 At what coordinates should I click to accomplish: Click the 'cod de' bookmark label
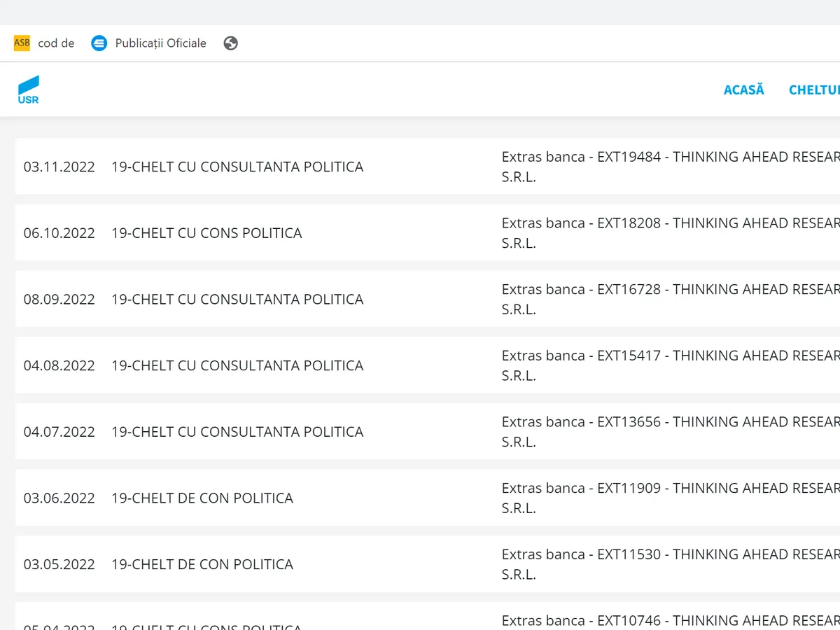coord(56,43)
